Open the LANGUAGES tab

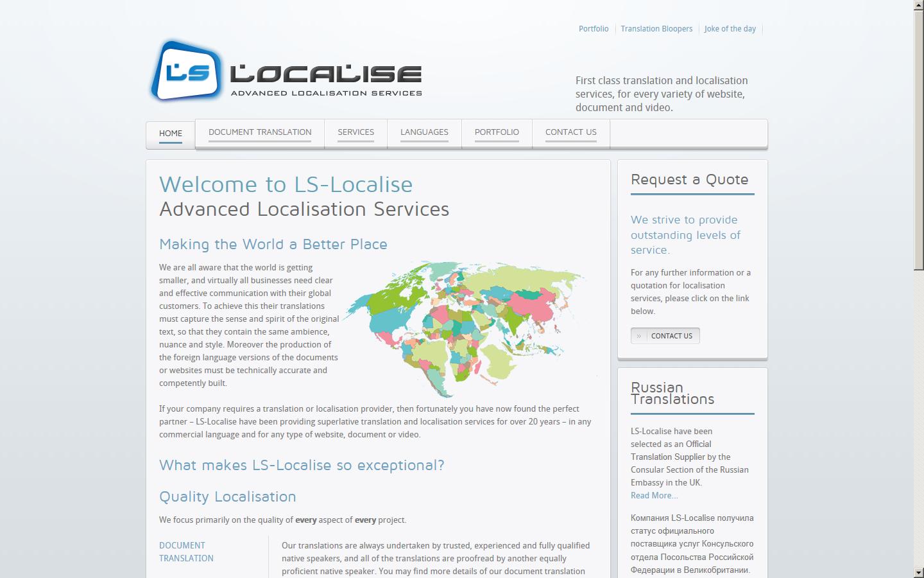[424, 132]
